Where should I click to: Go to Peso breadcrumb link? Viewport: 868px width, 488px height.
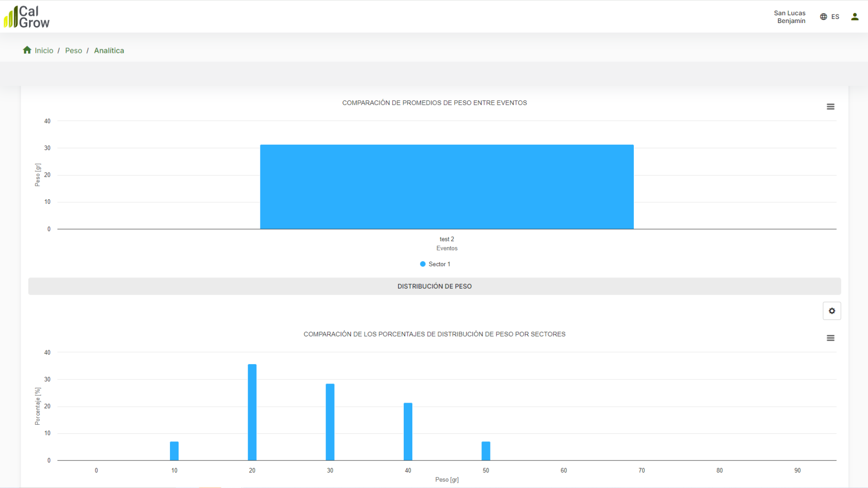coord(73,51)
